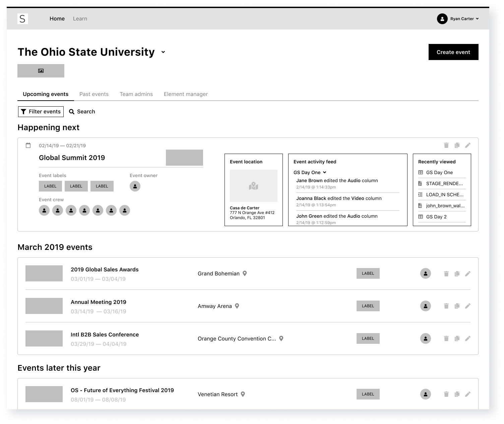
Task: Open GS Day One in Recently viewed
Action: click(442, 172)
